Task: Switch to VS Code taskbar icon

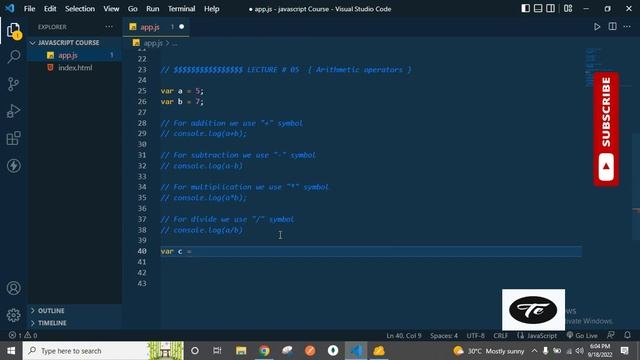Action: (x=356, y=351)
